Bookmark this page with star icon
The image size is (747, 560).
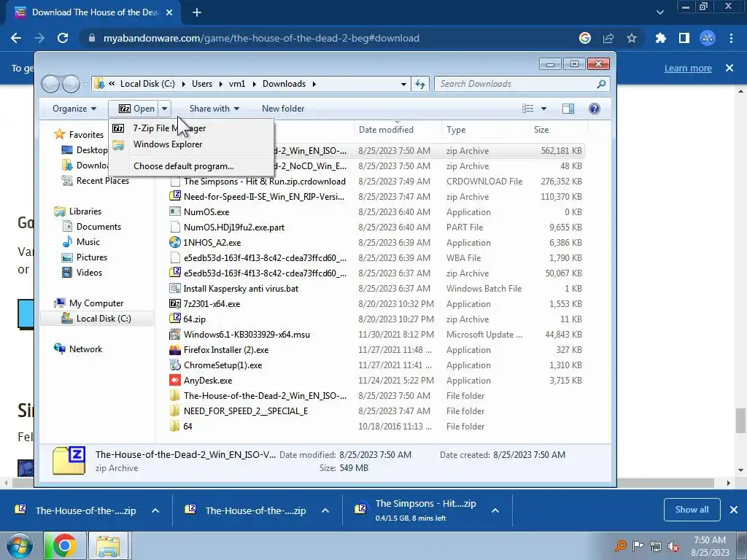[x=632, y=38]
